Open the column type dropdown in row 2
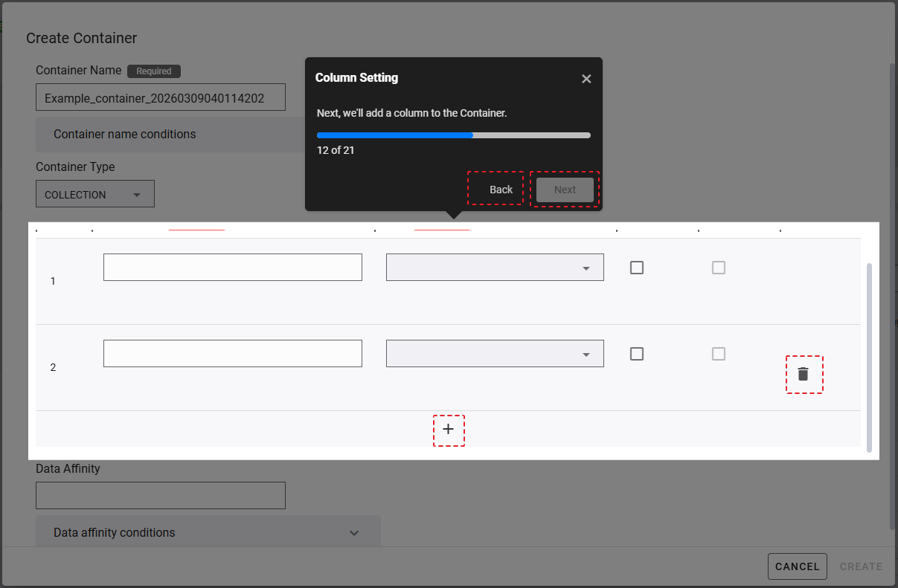Image resolution: width=898 pixels, height=588 pixels. tap(495, 354)
